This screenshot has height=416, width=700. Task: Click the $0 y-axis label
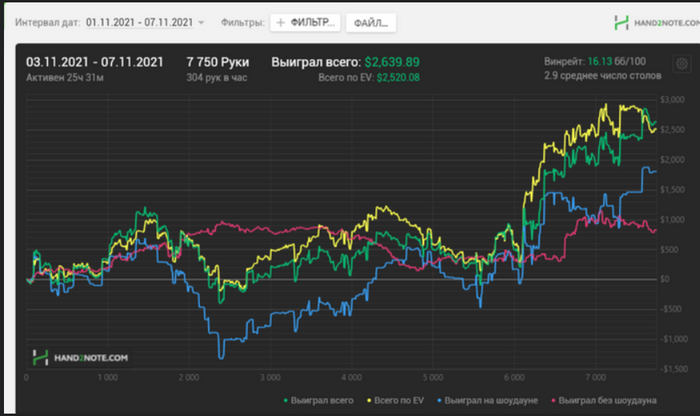pyautogui.click(x=665, y=279)
